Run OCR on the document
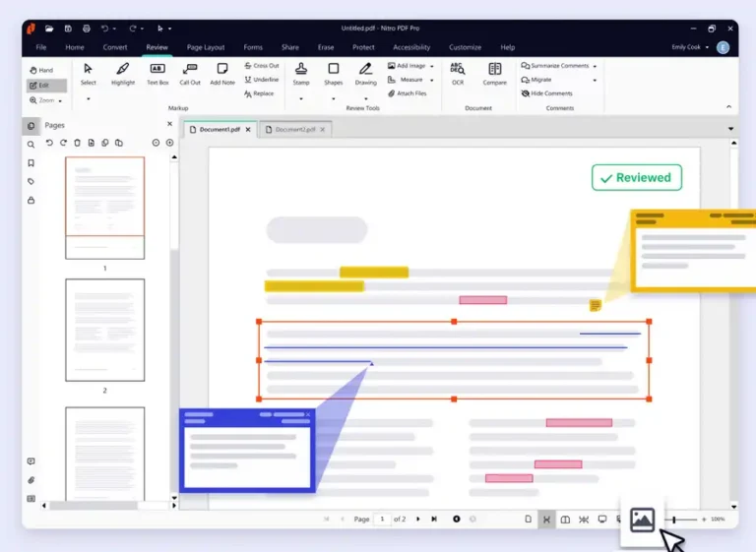This screenshot has width=756, height=552. (x=458, y=74)
